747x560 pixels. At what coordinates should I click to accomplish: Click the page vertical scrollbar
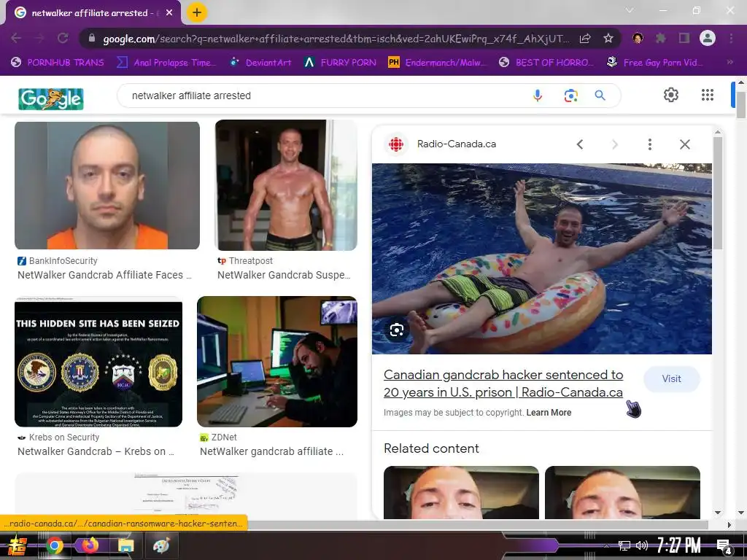[741, 105]
